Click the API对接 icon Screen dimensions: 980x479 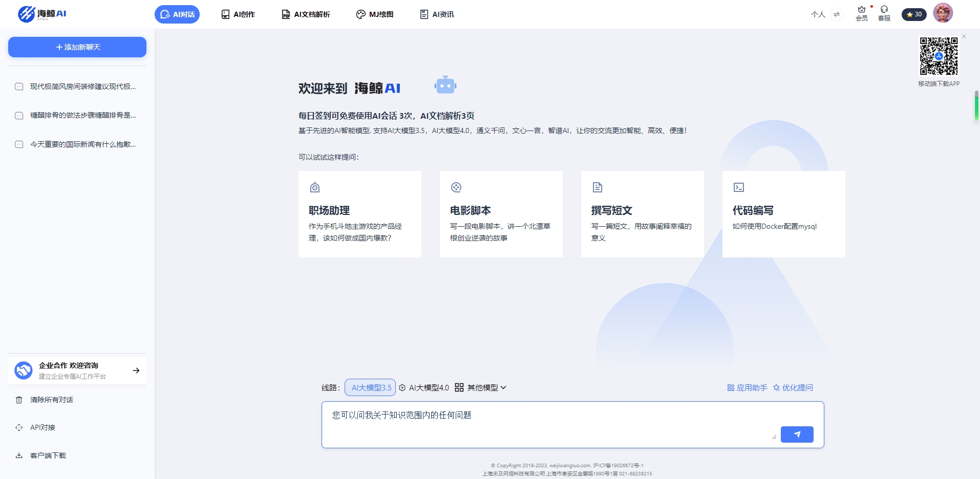pyautogui.click(x=19, y=427)
